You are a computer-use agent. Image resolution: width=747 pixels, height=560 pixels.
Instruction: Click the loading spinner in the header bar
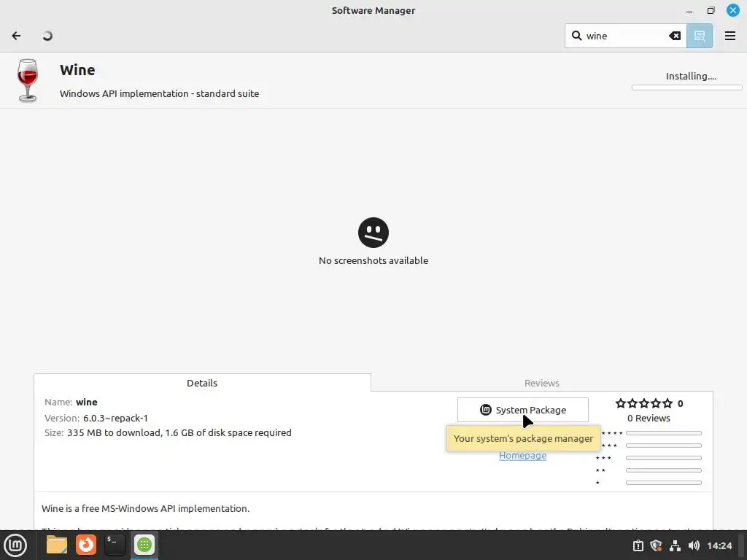click(x=47, y=36)
